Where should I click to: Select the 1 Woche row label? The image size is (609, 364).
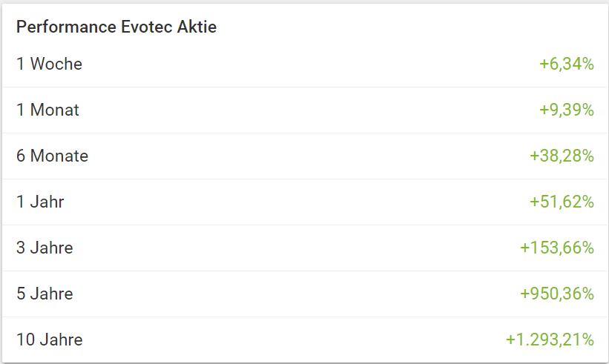(x=49, y=64)
